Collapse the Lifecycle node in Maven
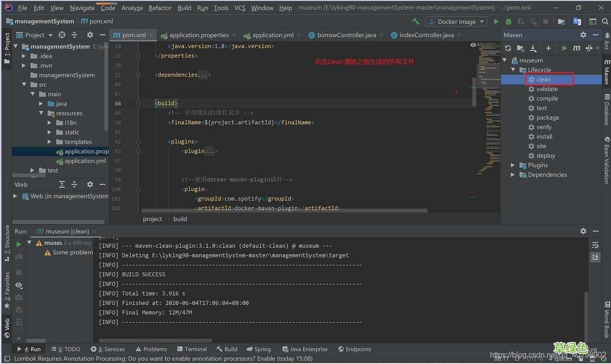This screenshot has height=364, width=611. tap(513, 70)
